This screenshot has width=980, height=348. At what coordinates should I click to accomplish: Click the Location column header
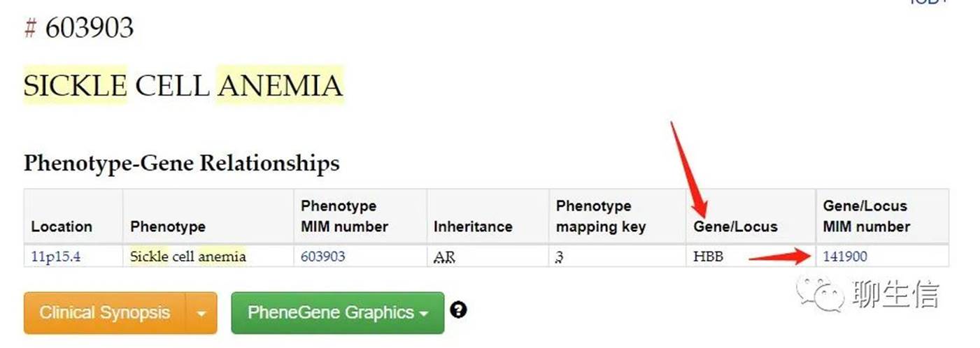click(62, 226)
